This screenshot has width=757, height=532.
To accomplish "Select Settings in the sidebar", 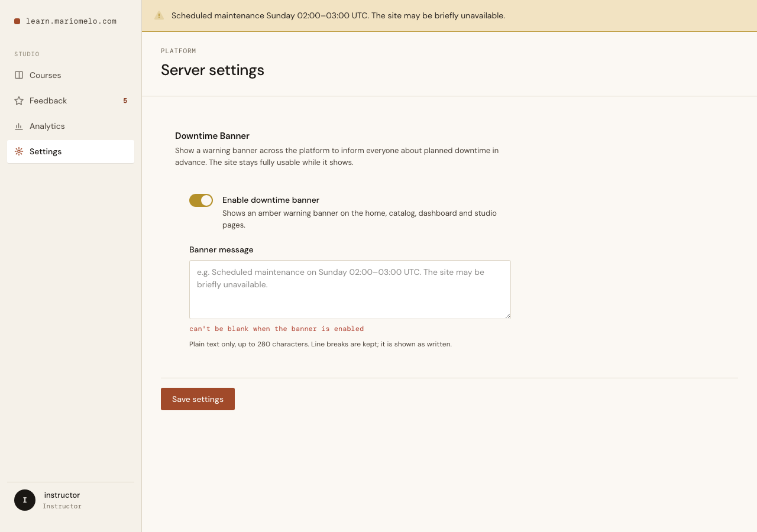I will pos(71,151).
